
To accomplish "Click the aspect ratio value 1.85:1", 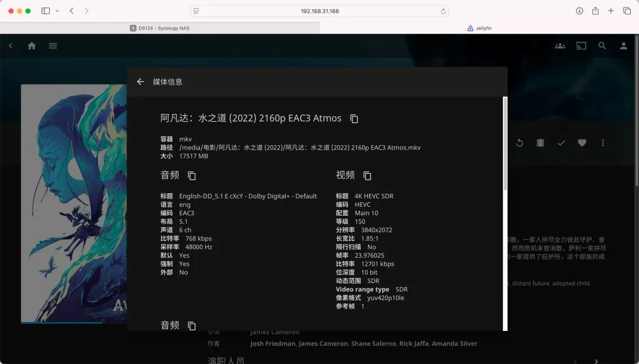I will click(370, 239).
